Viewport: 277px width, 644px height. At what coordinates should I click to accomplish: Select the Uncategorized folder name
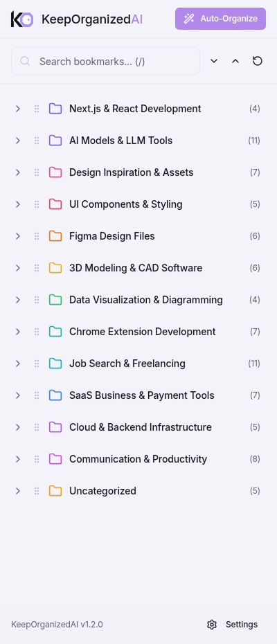point(102,491)
